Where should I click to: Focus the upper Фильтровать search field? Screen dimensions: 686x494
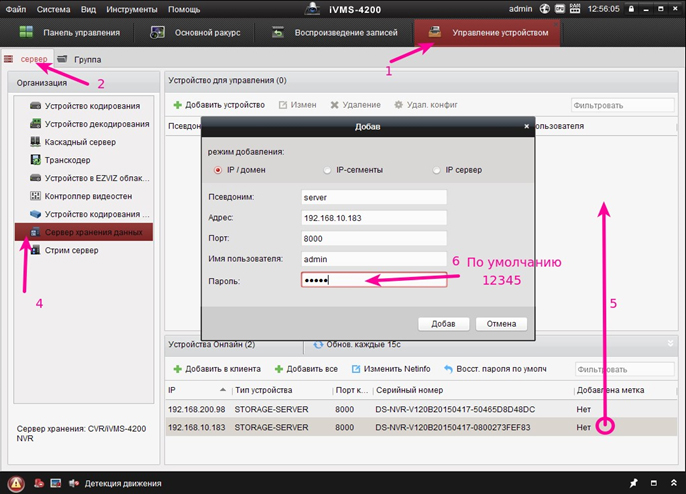622,105
